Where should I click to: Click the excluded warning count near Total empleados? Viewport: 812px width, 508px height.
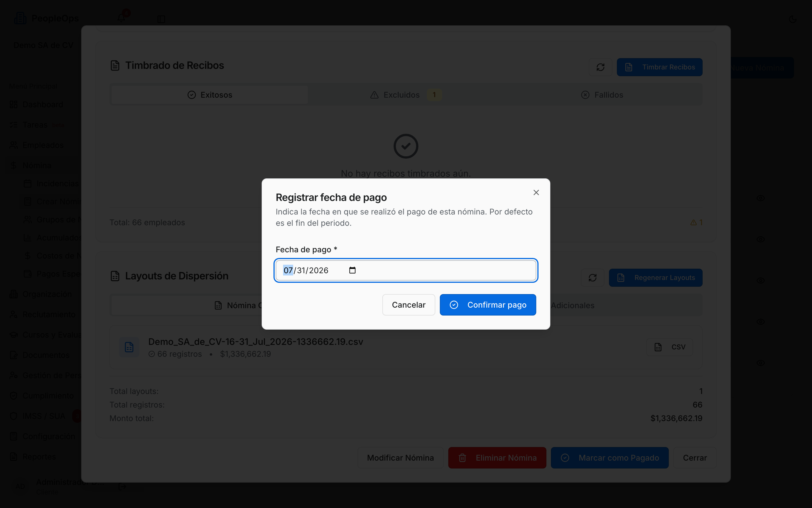[697, 222]
